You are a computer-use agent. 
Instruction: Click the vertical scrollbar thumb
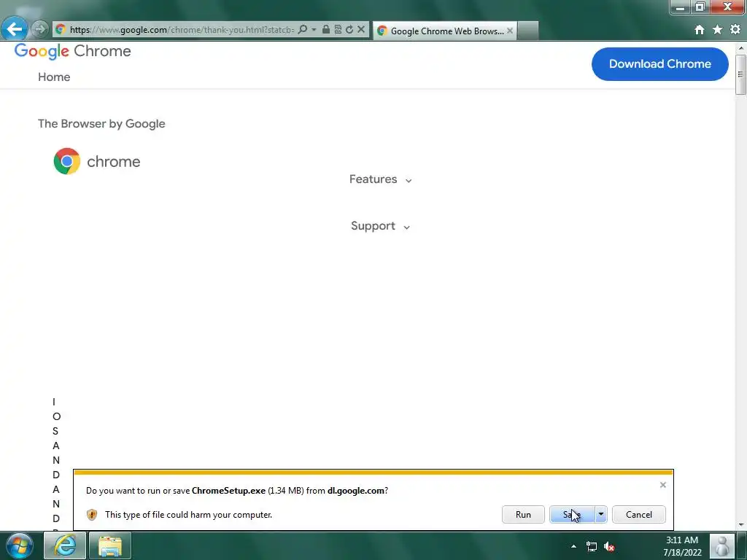pos(741,75)
